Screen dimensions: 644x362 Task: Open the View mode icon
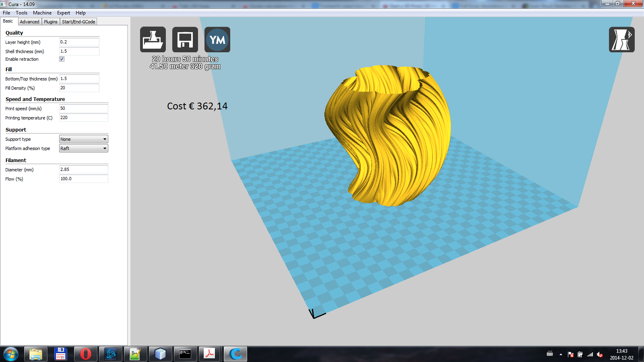(621, 39)
